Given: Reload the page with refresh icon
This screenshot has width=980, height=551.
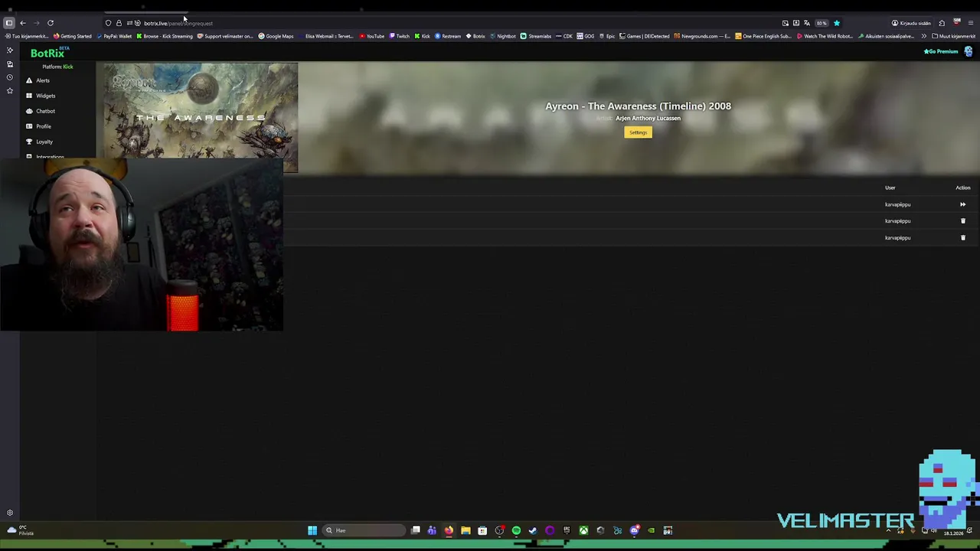Looking at the screenshot, I should 51,23.
